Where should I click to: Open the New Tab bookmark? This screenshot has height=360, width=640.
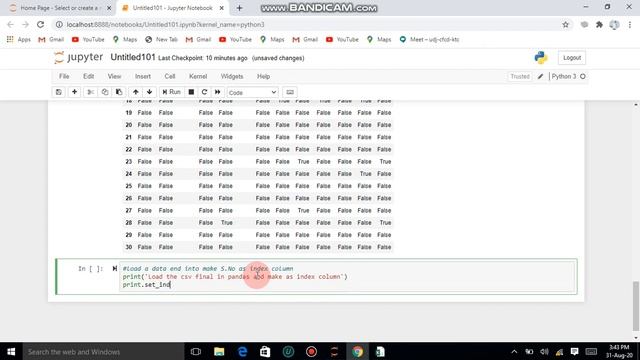pos(161,40)
